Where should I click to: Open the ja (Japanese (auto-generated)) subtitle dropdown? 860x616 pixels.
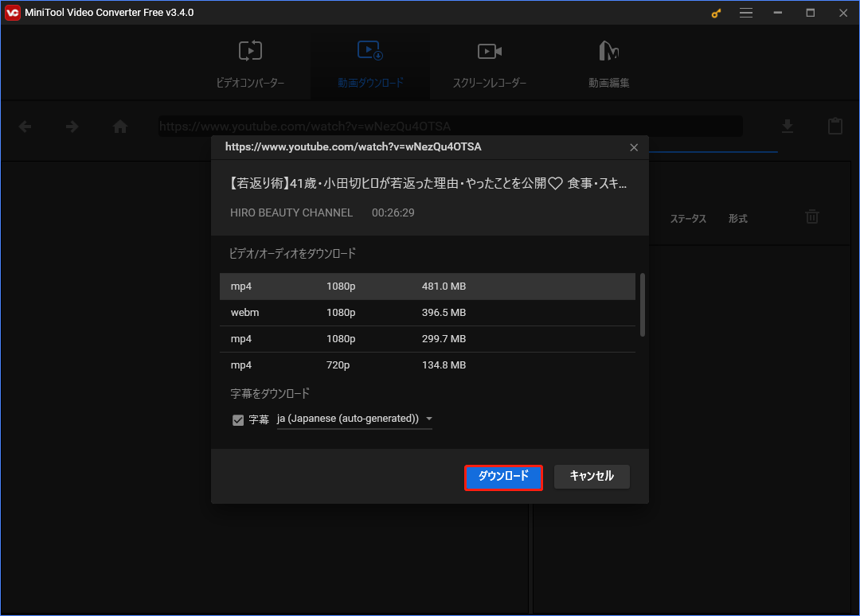point(354,419)
